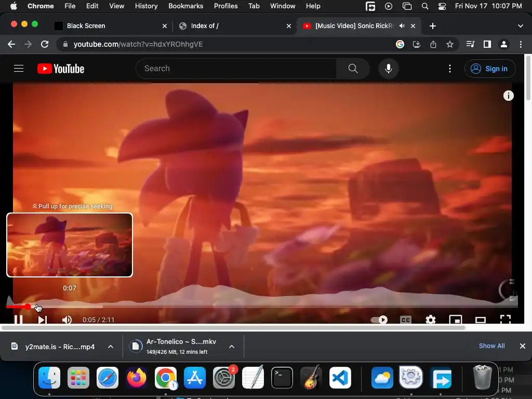The image size is (532, 399).
Task: Switch to the Index of / tab
Action: [234, 26]
